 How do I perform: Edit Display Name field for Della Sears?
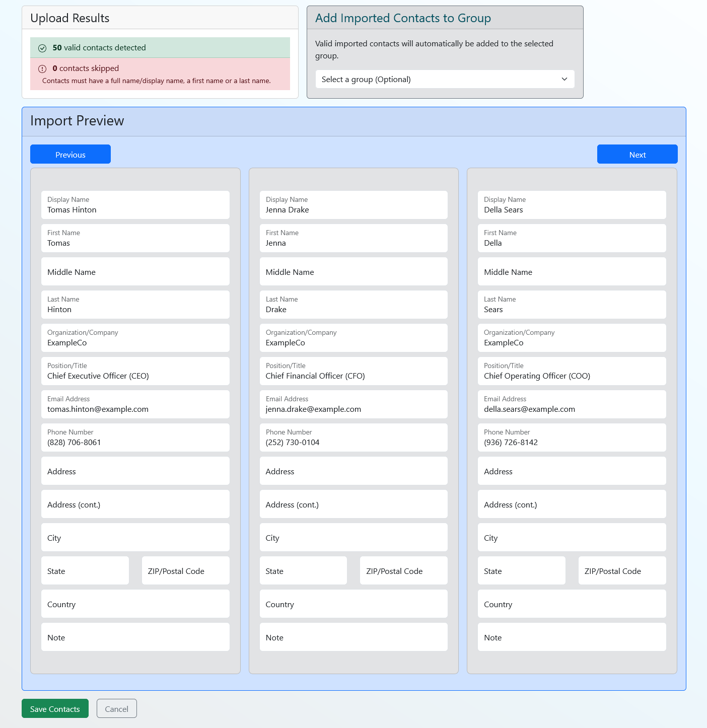click(572, 205)
